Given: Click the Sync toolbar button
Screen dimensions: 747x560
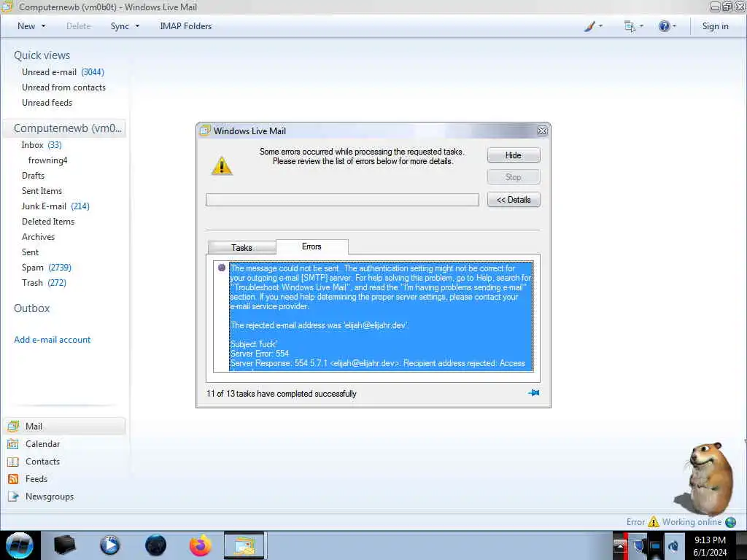Looking at the screenshot, I should [120, 26].
